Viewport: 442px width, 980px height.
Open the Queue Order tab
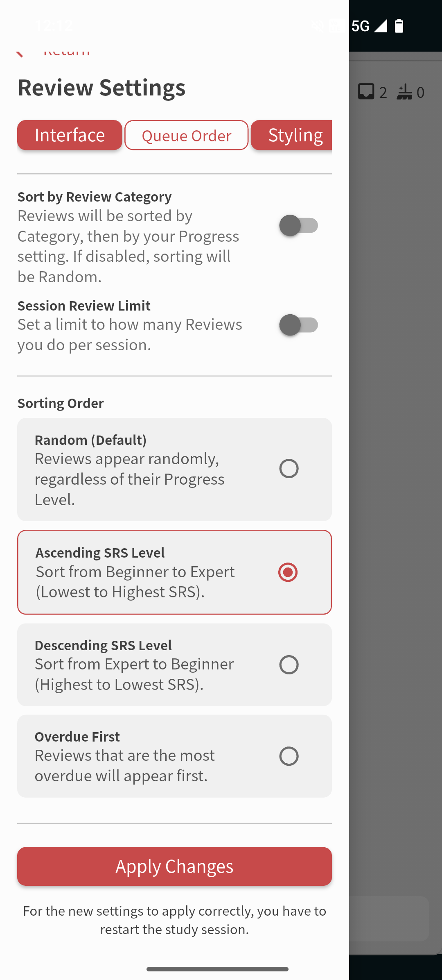pyautogui.click(x=186, y=135)
